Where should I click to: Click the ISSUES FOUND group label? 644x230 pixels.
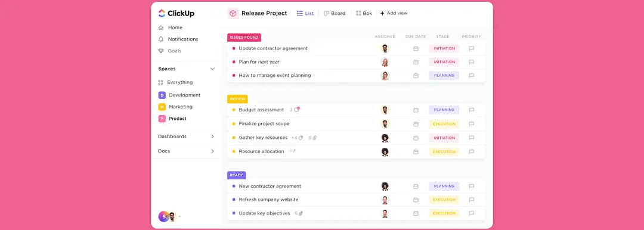click(x=244, y=38)
